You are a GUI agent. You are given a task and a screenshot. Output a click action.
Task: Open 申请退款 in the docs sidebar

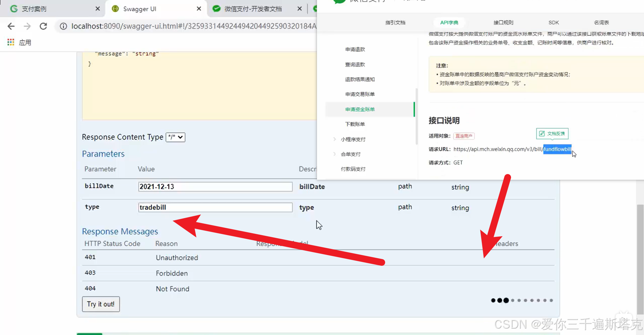pos(355,49)
